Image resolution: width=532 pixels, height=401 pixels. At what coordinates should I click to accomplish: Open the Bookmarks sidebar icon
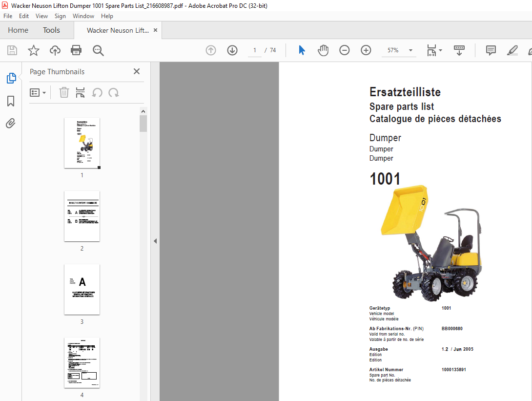click(x=11, y=101)
